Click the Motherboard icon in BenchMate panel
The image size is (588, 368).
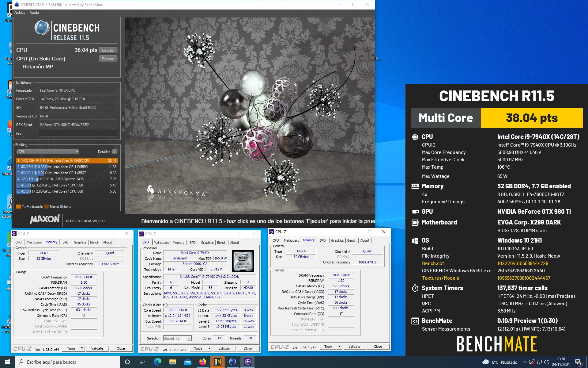(415, 222)
